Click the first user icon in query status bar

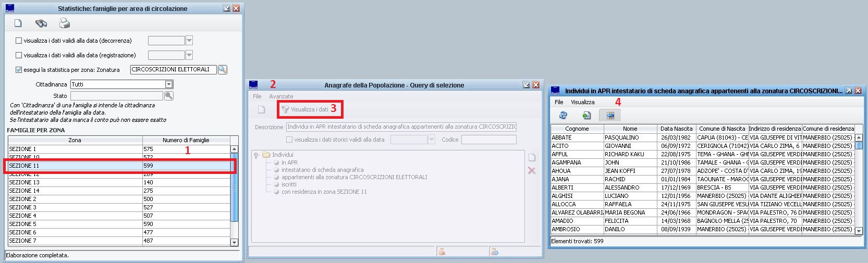coord(442,252)
